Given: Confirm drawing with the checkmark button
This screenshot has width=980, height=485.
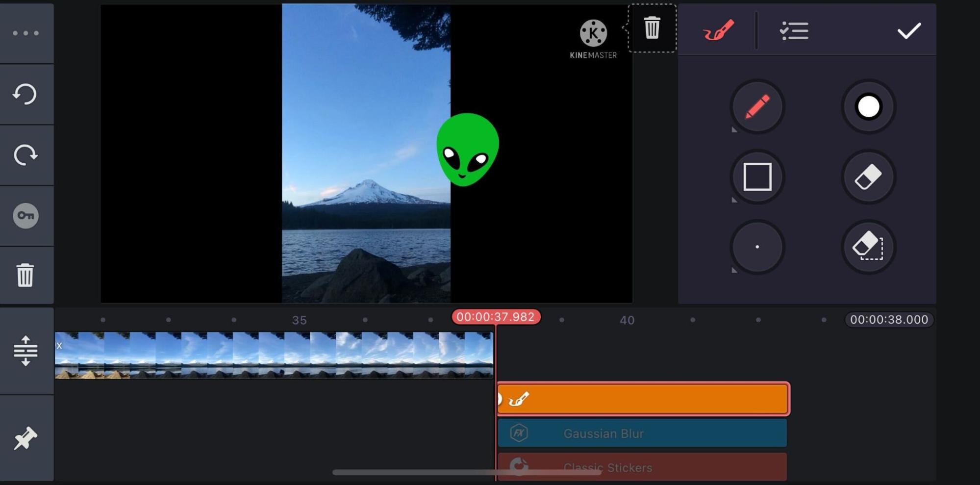Looking at the screenshot, I should pyautogui.click(x=908, y=30).
